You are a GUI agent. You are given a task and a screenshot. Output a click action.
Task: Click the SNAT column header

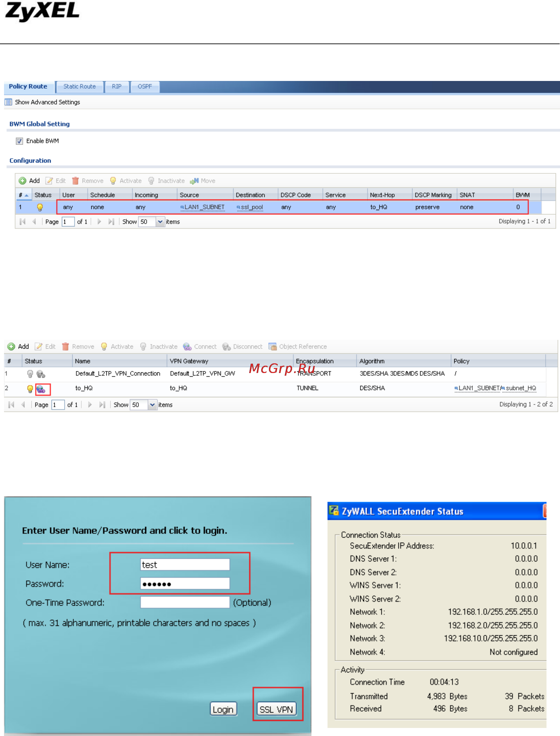tap(485, 195)
